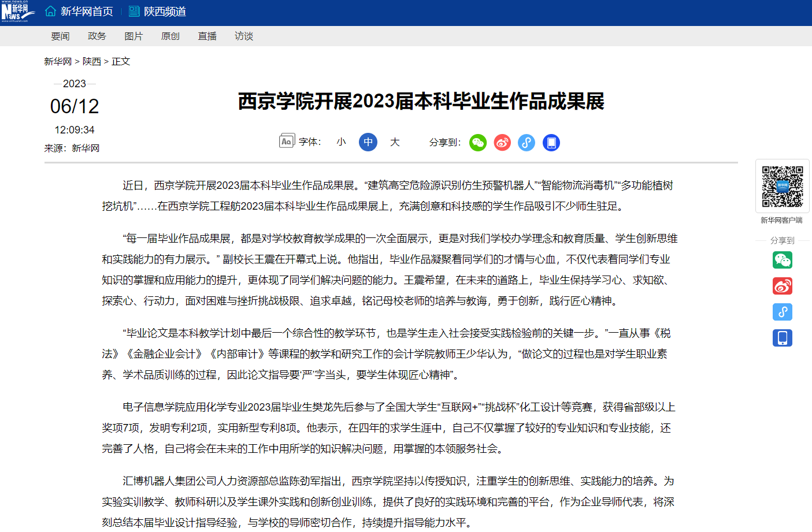Open the 访谈 tab
Screen dimensions: 812x532
tap(244, 36)
